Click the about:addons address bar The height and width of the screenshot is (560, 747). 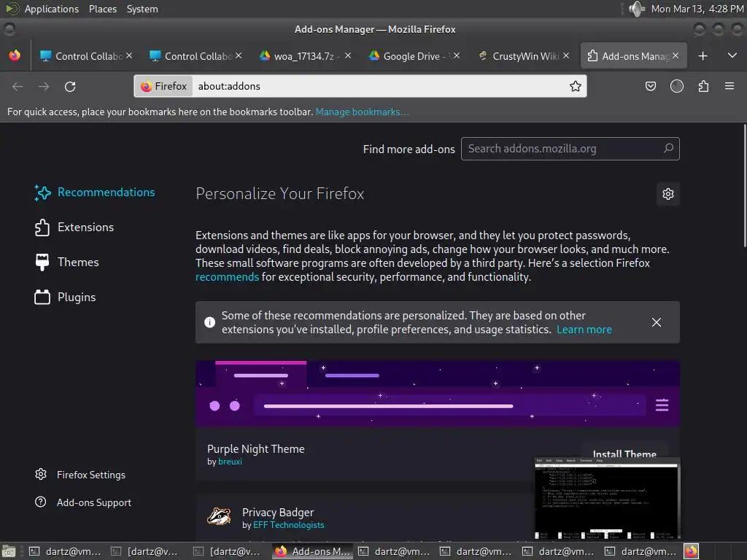[360, 86]
